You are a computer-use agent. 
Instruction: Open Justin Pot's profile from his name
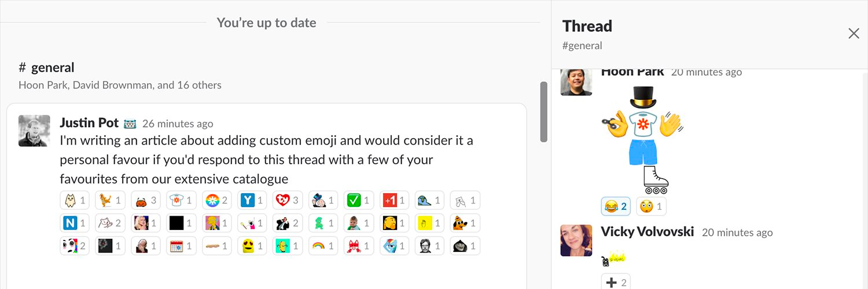tap(89, 123)
